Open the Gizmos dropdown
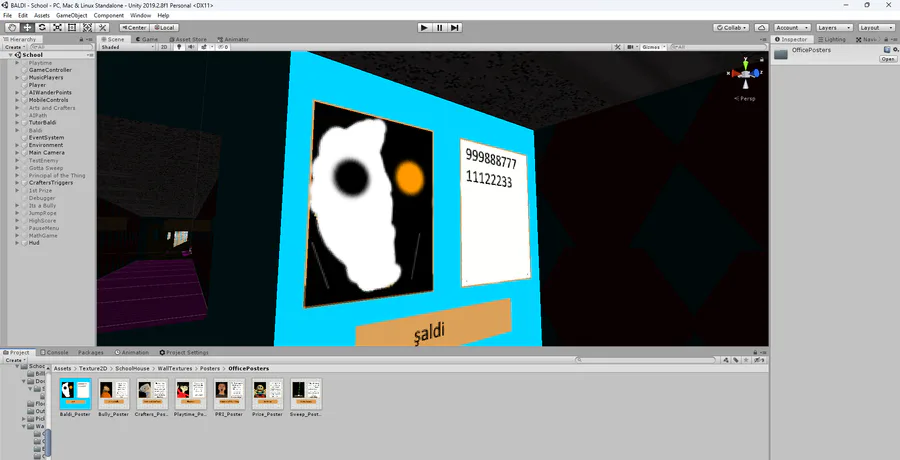The width and height of the screenshot is (900, 460). 654,47
